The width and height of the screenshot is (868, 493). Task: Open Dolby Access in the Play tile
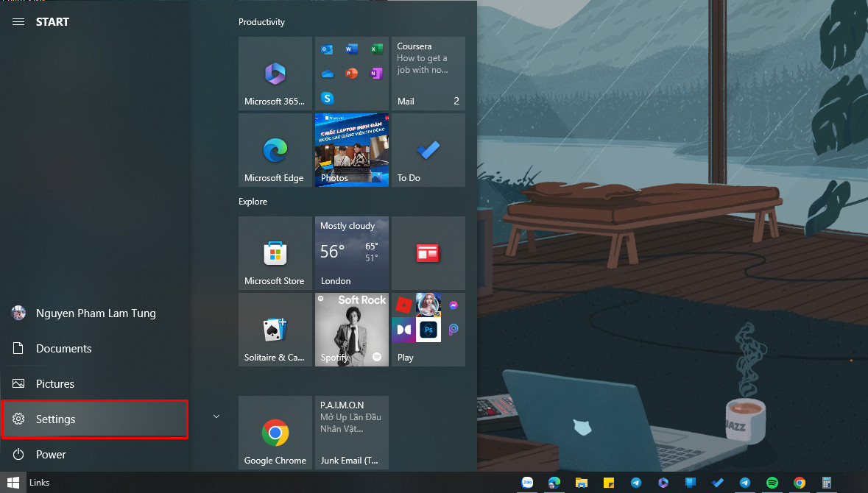tap(403, 330)
